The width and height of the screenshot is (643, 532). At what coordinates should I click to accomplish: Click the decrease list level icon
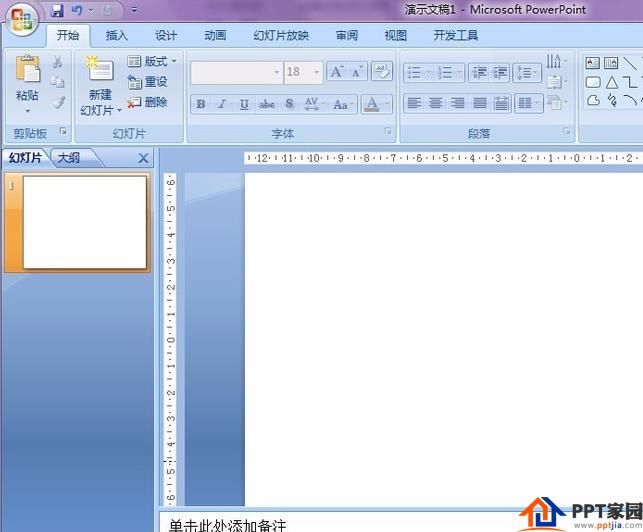click(x=479, y=73)
